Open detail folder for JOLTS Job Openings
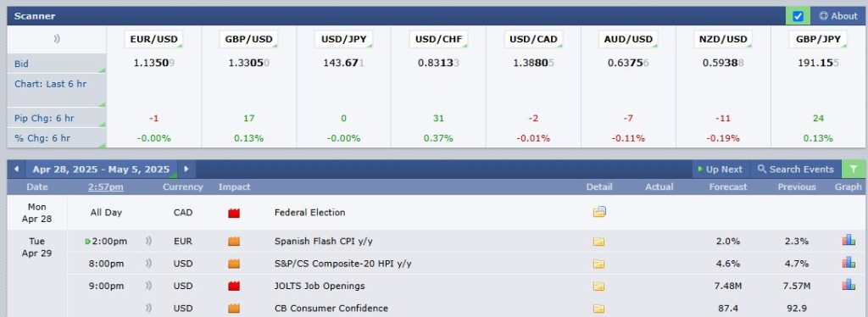The height and width of the screenshot is (317, 868). [598, 286]
